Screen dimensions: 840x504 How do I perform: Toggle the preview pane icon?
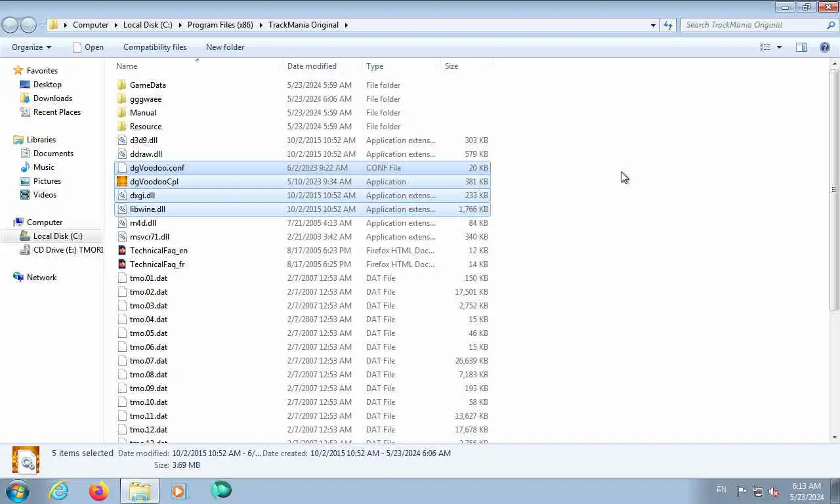(x=801, y=47)
